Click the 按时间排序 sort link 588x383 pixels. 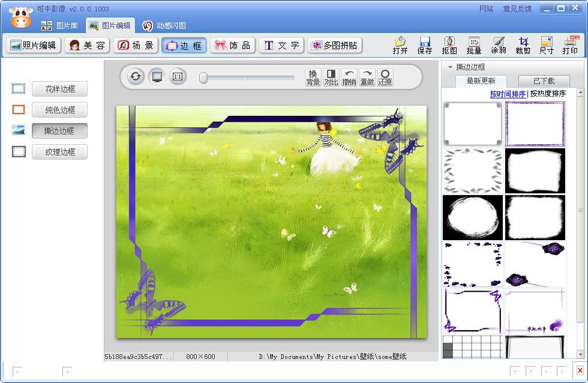click(x=508, y=94)
